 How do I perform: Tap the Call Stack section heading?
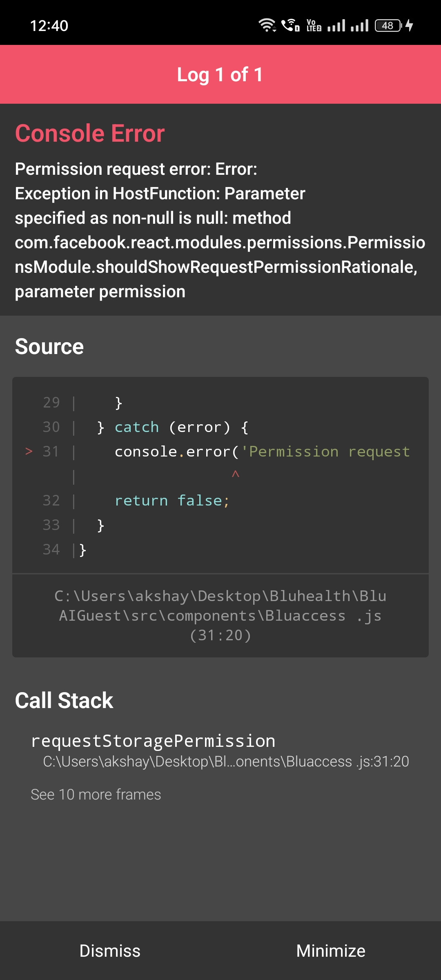coord(64,701)
